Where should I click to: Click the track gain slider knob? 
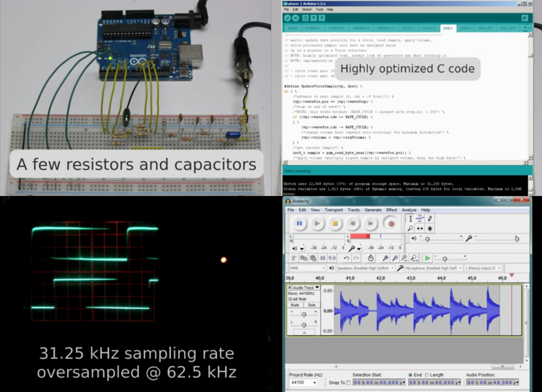coord(304,315)
